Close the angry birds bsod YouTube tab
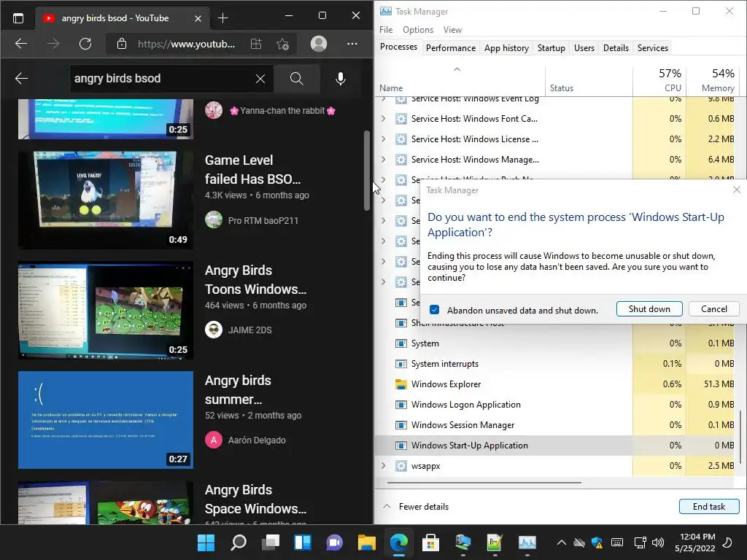 pos(198,18)
